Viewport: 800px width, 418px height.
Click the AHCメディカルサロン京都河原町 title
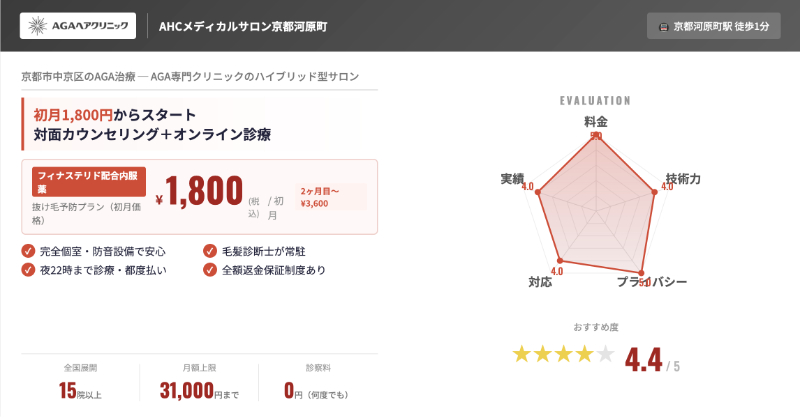tap(243, 26)
